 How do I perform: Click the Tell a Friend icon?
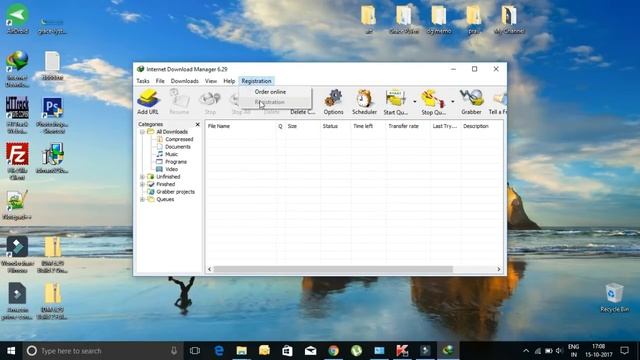[498, 102]
